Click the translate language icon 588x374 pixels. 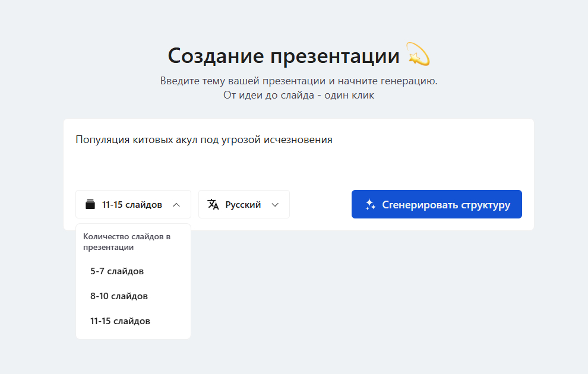tap(213, 204)
